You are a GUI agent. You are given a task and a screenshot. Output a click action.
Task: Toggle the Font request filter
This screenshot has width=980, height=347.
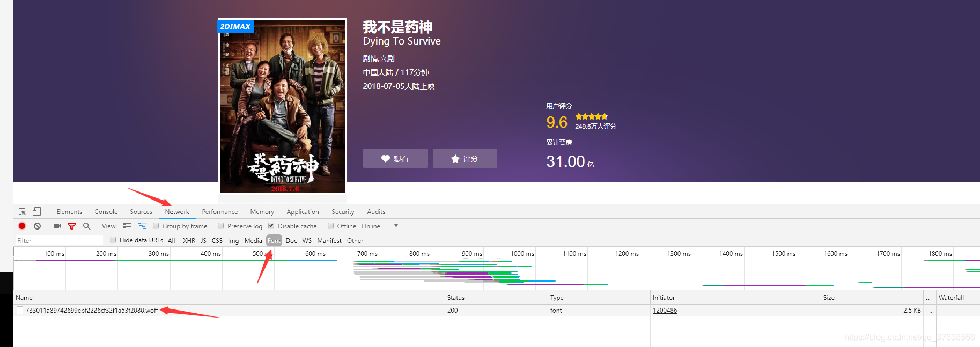point(274,241)
